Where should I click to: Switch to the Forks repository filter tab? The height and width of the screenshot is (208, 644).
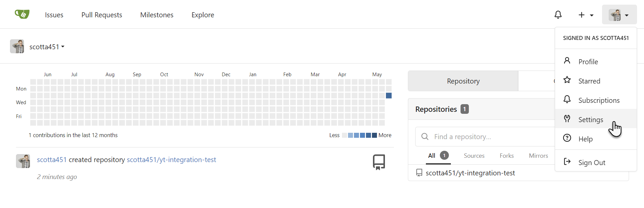point(506,156)
